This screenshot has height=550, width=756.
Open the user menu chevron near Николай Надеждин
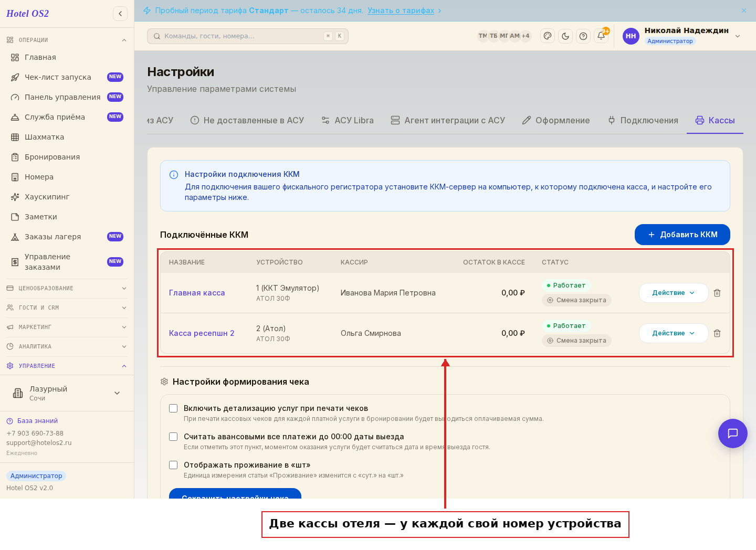(738, 36)
